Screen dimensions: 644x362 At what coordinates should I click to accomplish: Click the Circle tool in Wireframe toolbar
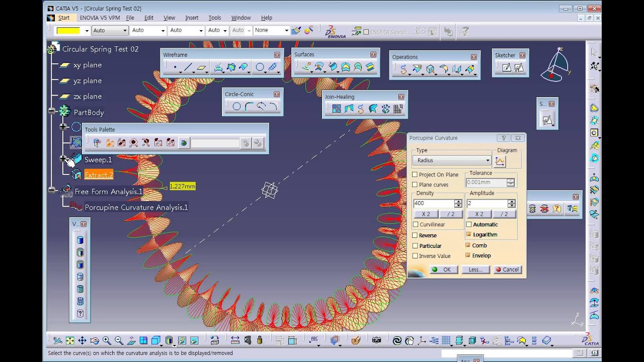coord(260,67)
